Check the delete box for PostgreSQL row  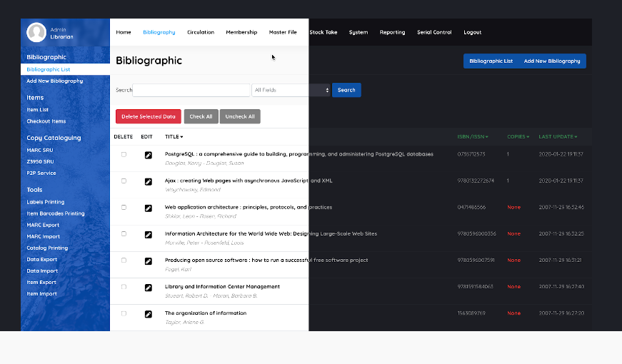click(124, 155)
